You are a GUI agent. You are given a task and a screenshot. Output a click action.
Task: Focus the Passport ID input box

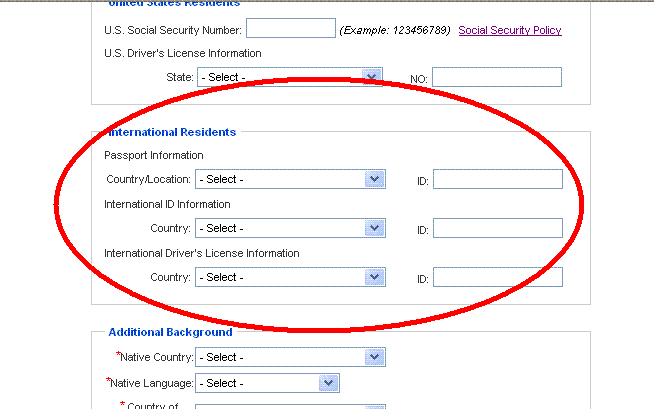pos(497,179)
